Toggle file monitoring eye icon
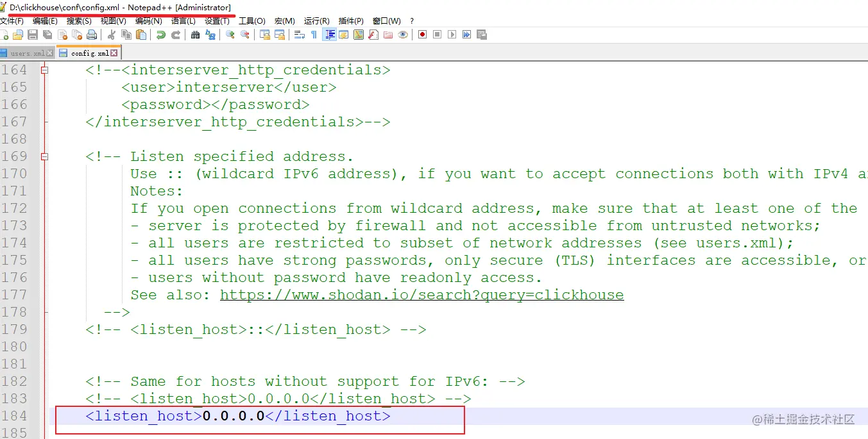The height and width of the screenshot is (439, 868). point(402,35)
